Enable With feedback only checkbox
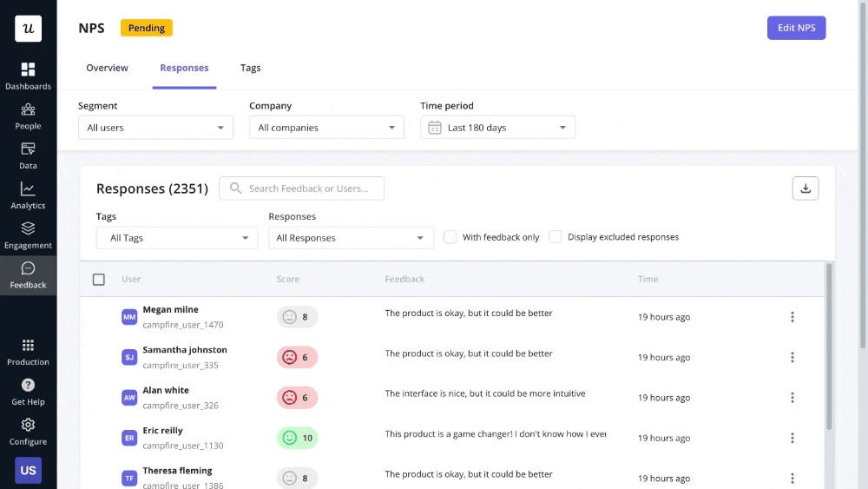Image resolution: width=868 pixels, height=489 pixels. click(450, 237)
